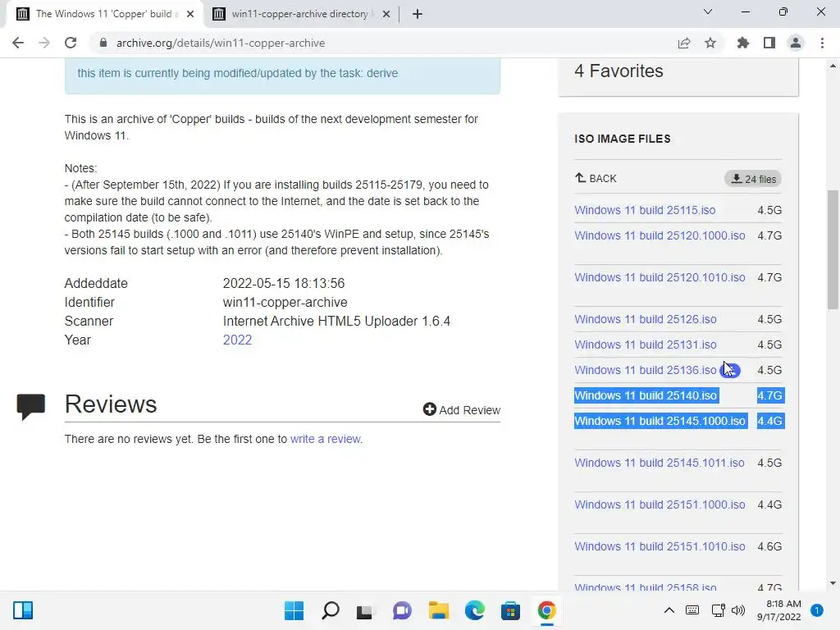Open the 2022 year link

point(237,340)
